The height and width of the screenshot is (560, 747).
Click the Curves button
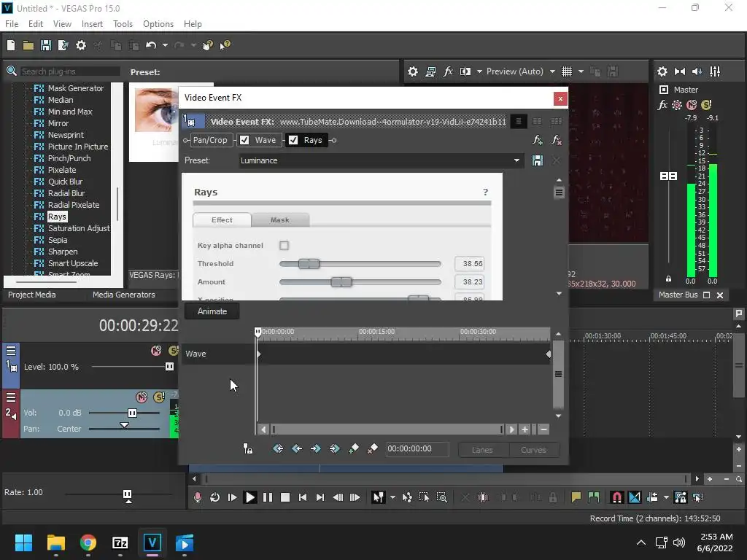pyautogui.click(x=533, y=450)
